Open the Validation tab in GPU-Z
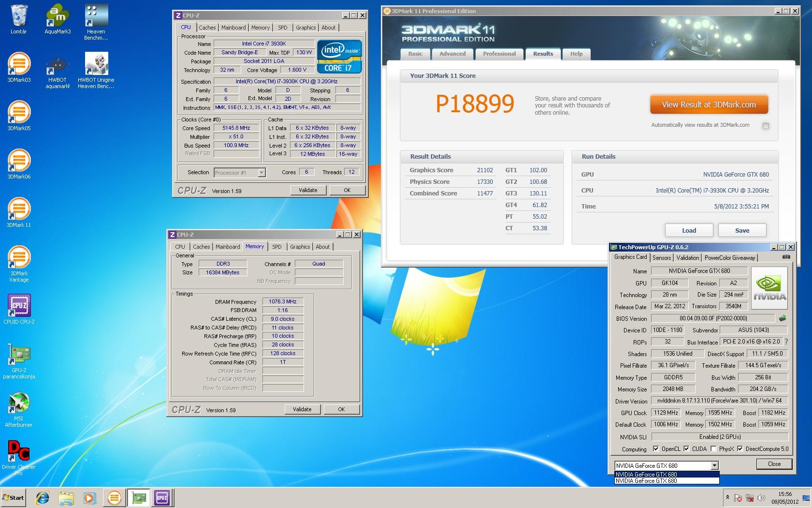Viewport: 812px width, 508px height. (x=687, y=258)
